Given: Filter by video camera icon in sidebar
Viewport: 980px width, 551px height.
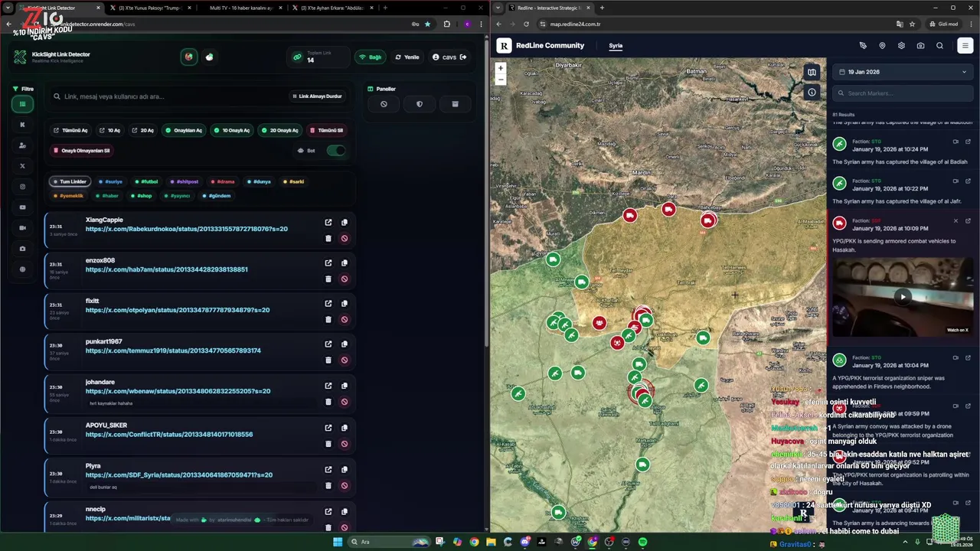Looking at the screenshot, I should pyautogui.click(x=22, y=228).
